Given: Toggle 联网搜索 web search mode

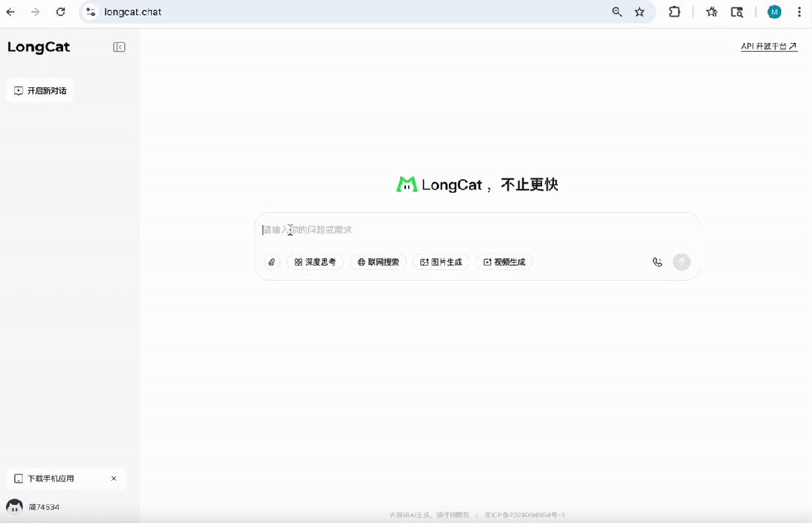Looking at the screenshot, I should [x=378, y=262].
